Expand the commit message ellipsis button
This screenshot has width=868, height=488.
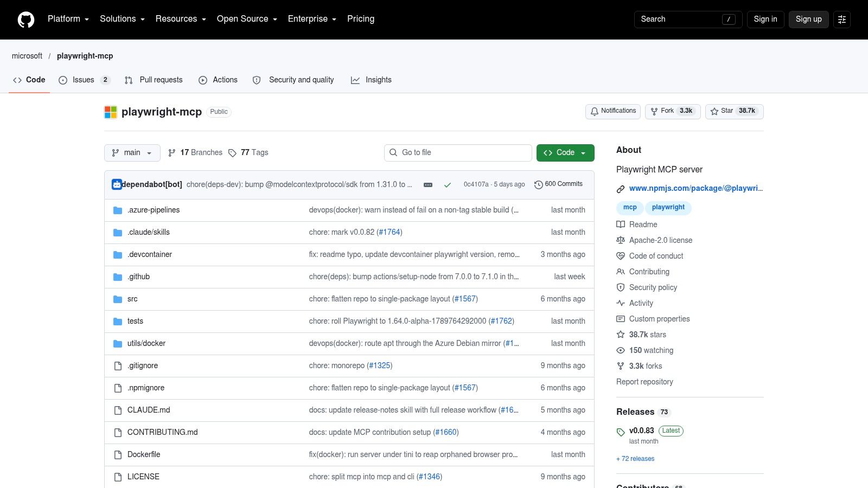[428, 185]
